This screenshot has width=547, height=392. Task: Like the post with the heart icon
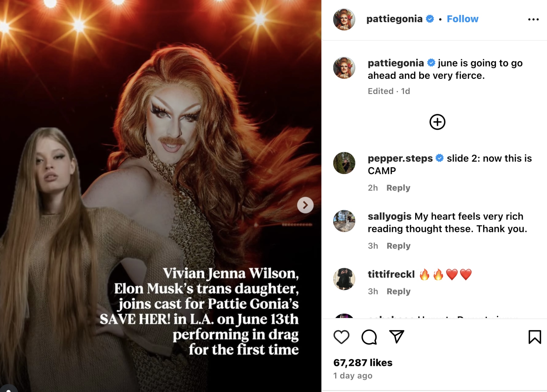pos(341,337)
